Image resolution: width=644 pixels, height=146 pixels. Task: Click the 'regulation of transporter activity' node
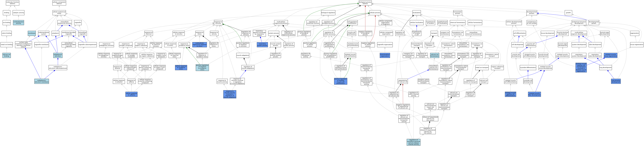[306, 55]
